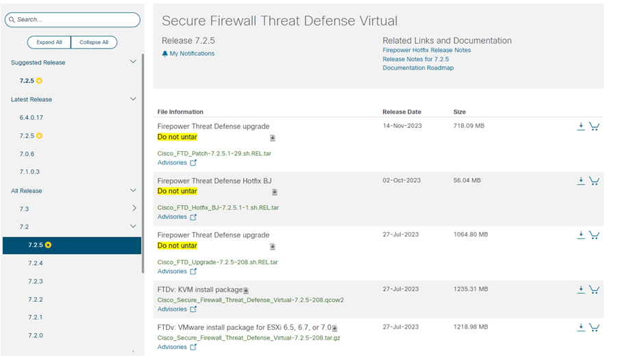Image resolution: width=644 pixels, height=360 pixels.
Task: Select 7.2.5 under Suggested Release
Action: click(x=27, y=81)
